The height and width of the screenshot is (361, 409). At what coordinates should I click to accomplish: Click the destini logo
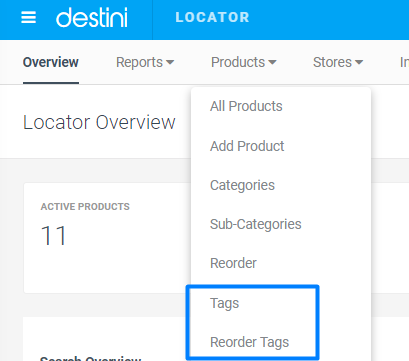click(92, 17)
